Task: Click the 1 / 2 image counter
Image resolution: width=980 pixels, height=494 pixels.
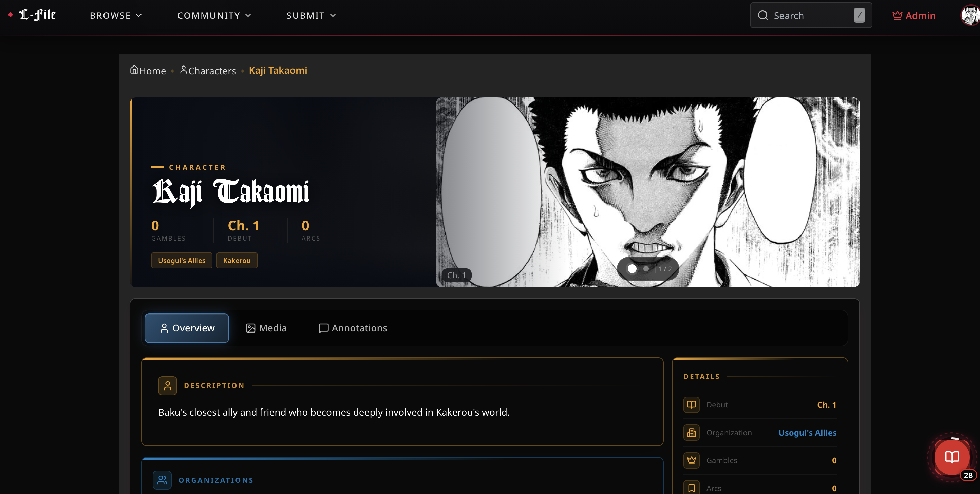Action: (x=665, y=269)
